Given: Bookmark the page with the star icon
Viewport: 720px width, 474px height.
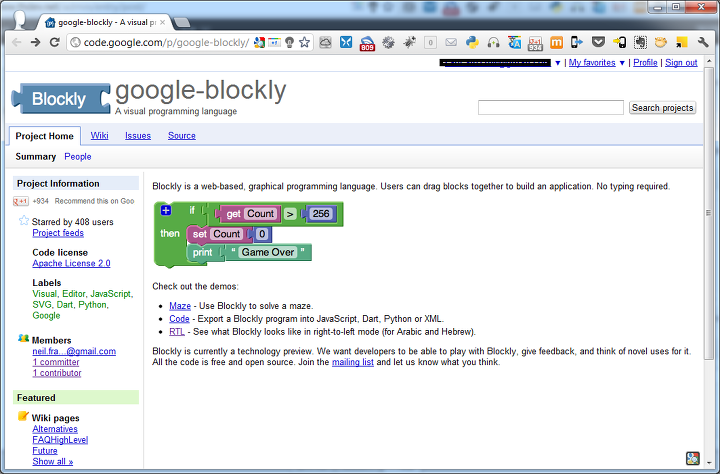Looking at the screenshot, I should click(304, 43).
